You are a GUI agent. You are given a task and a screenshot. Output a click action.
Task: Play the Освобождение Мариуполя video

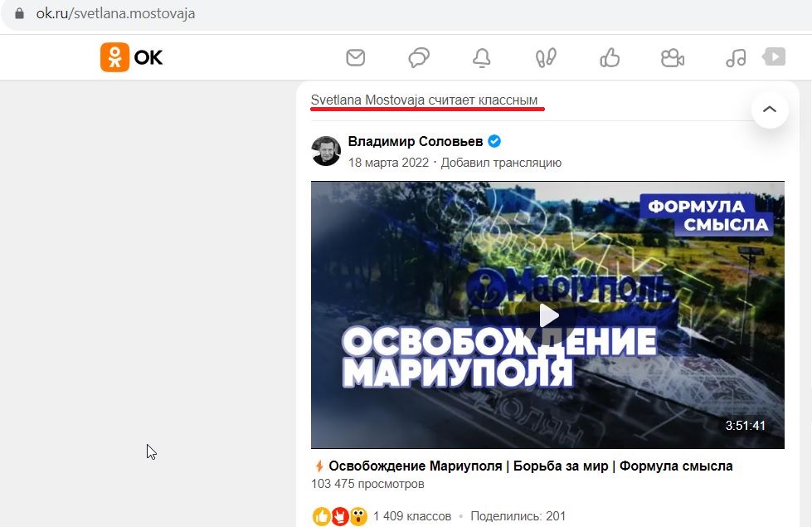[548, 315]
